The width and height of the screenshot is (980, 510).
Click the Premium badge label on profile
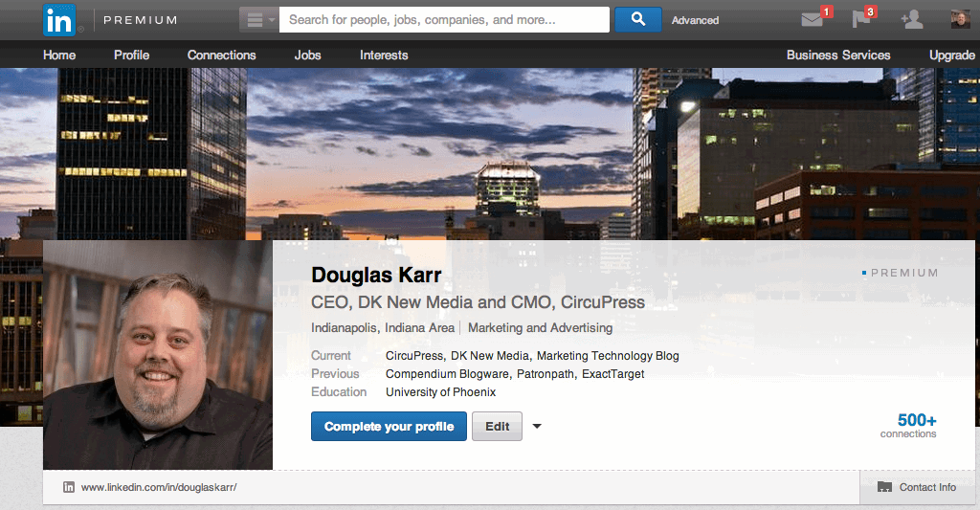[900, 273]
